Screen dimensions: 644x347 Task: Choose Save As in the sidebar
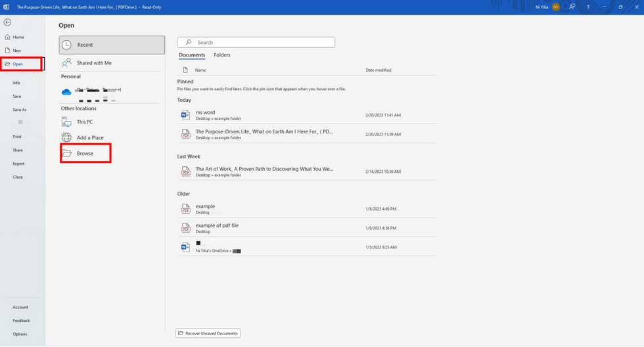19,110
